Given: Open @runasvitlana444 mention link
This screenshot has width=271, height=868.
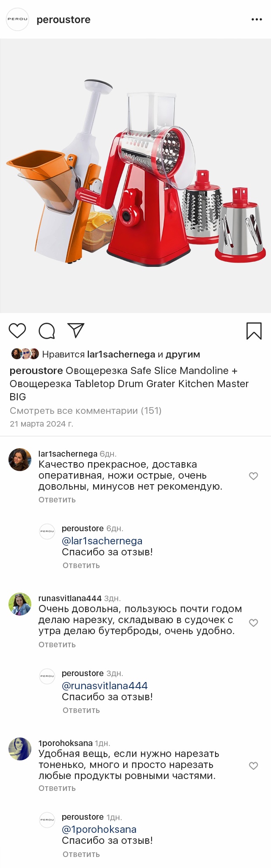Looking at the screenshot, I should click(x=105, y=686).
